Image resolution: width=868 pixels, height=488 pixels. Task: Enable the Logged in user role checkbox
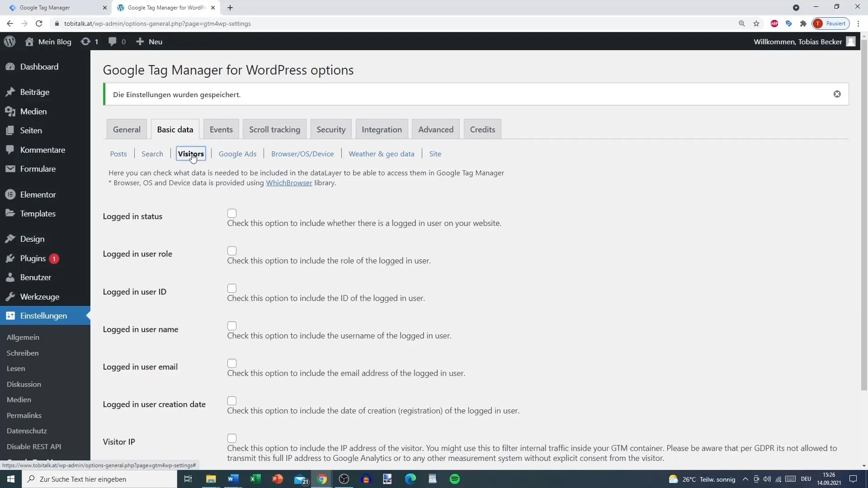click(232, 251)
